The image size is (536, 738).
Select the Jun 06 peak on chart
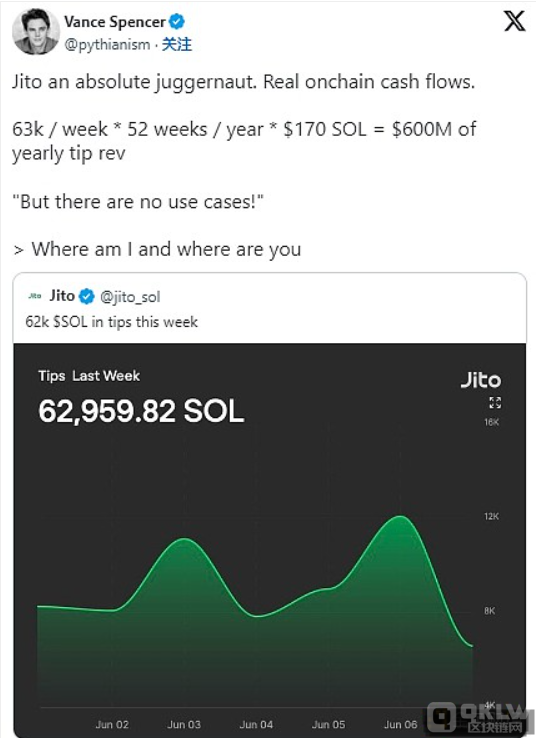[400, 517]
